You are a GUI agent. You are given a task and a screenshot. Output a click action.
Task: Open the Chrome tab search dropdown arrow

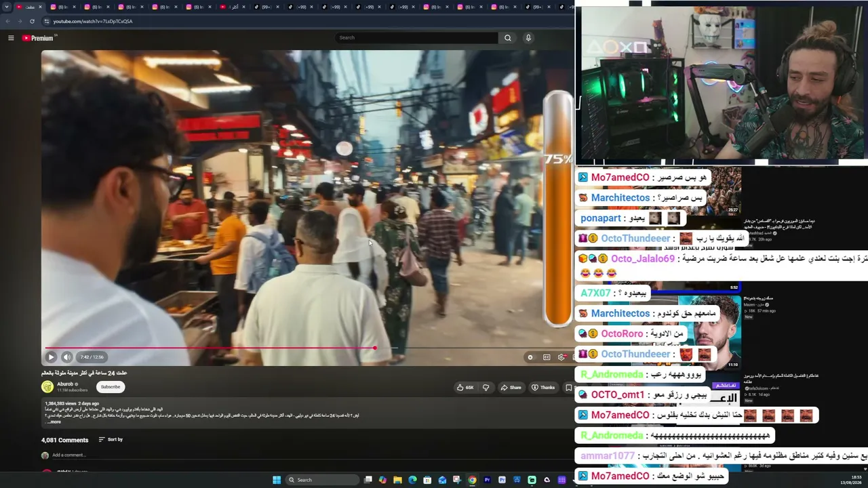pos(7,7)
